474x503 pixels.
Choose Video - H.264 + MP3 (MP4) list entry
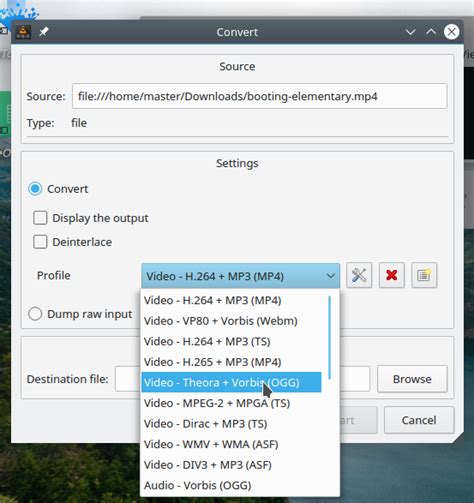231,300
